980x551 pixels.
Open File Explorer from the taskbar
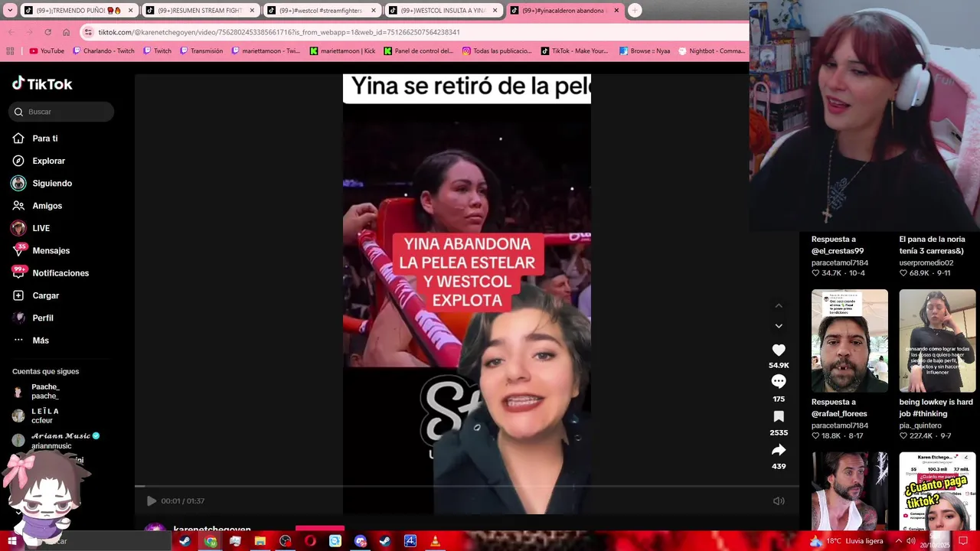260,541
